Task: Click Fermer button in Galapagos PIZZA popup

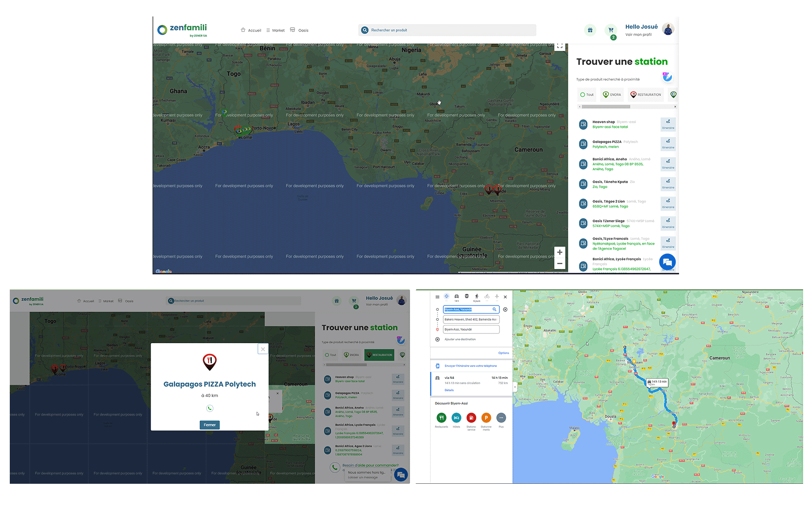Action: coord(209,425)
